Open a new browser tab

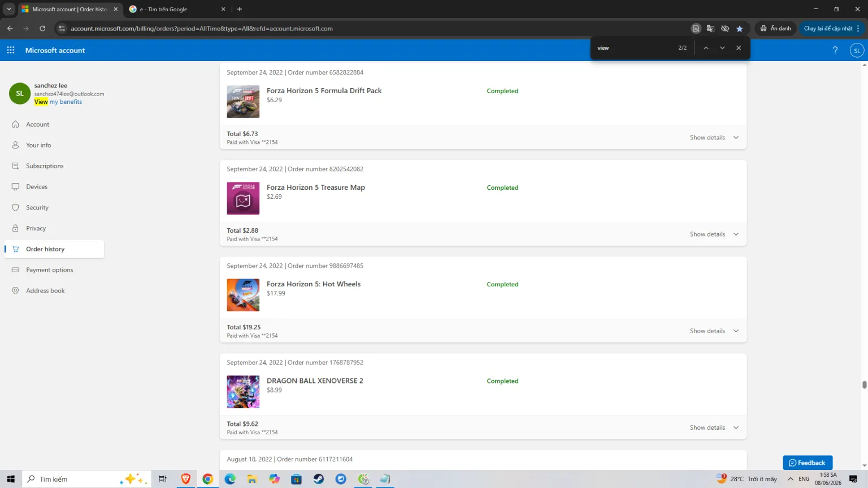click(240, 9)
